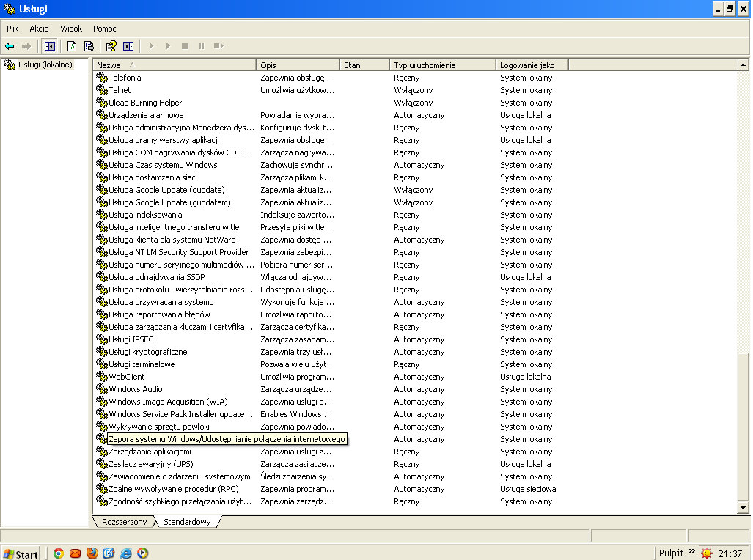Select the Telefonia service icon
Screen dimensions: 753x560
coord(101,77)
